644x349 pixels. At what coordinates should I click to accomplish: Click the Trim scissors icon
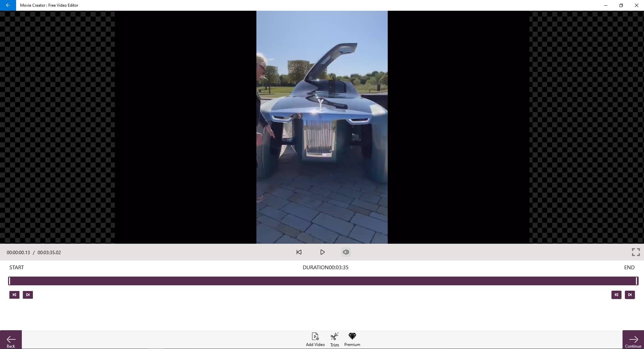334,337
